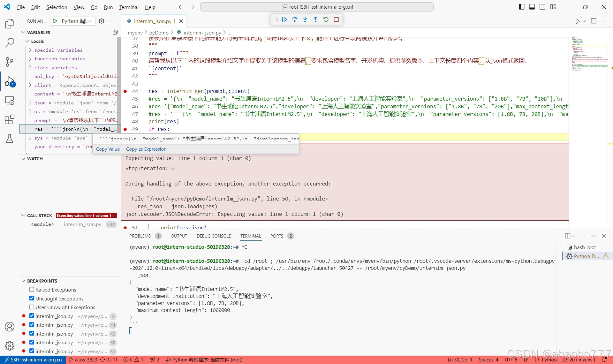
Task: Collapse the WATCH section
Action: (x=23, y=159)
